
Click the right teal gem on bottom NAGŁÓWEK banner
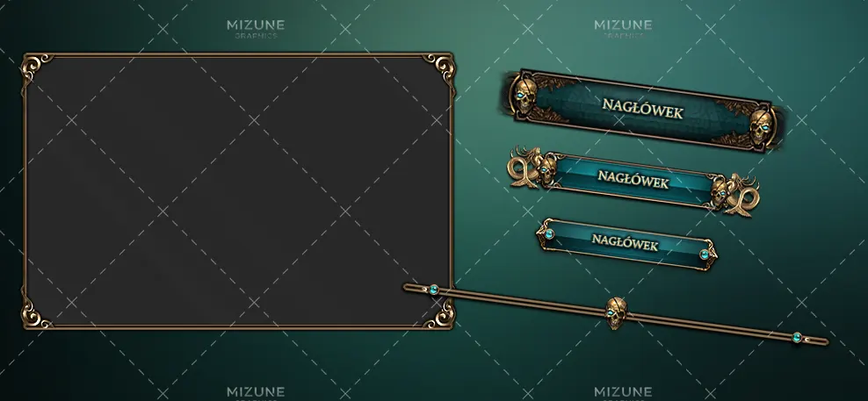[704, 254]
